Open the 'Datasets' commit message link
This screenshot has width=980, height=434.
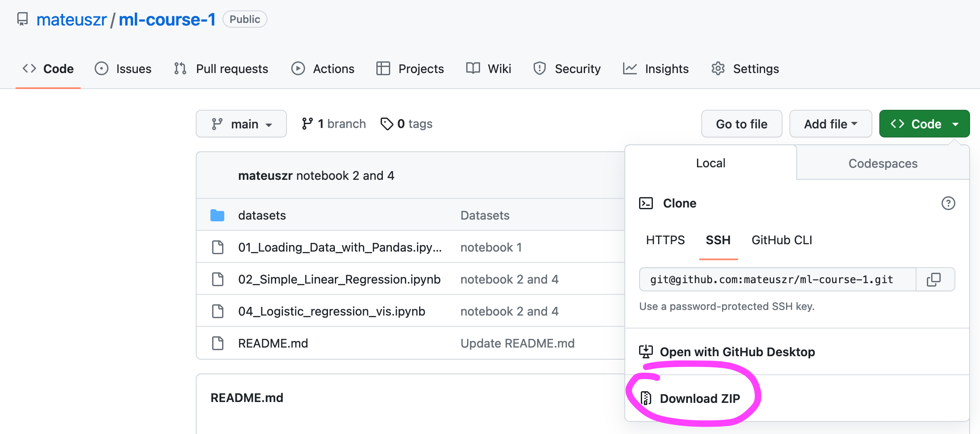tap(485, 215)
